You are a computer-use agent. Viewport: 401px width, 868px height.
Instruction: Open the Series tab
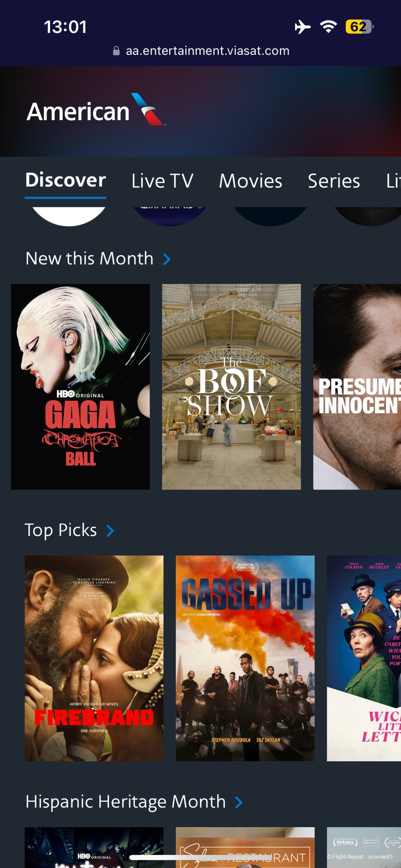[333, 181]
